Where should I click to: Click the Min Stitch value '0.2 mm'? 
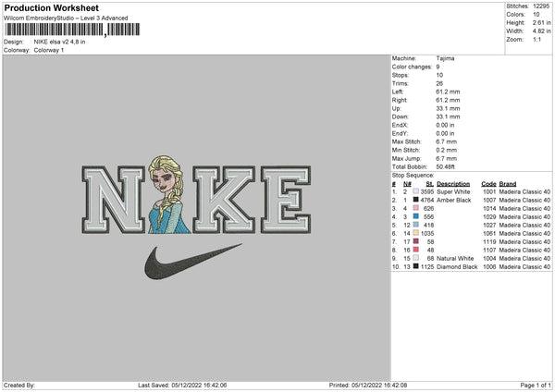[x=447, y=150]
